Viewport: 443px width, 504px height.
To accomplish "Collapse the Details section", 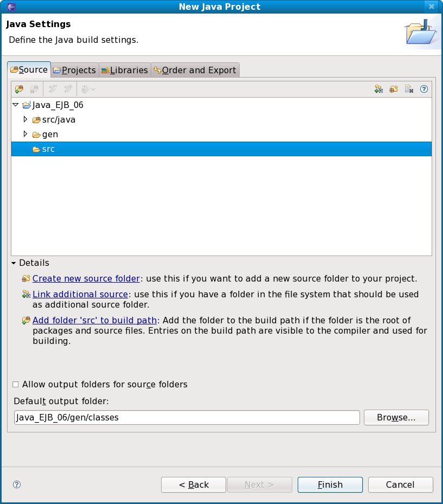I will pyautogui.click(x=14, y=263).
